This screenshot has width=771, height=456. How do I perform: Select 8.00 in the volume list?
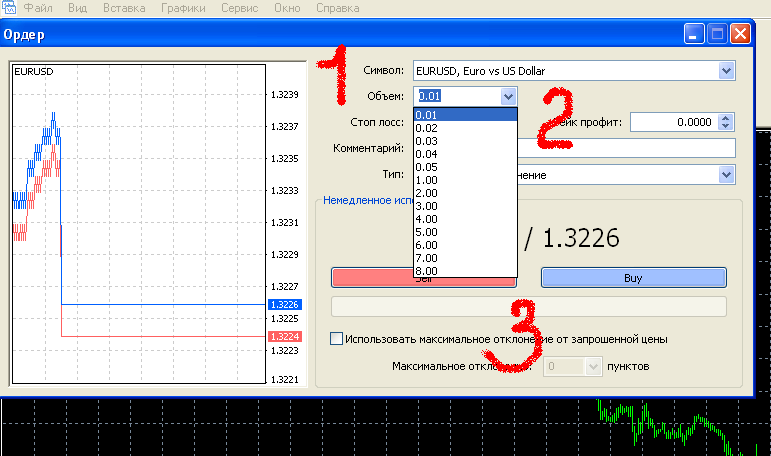pyautogui.click(x=465, y=271)
